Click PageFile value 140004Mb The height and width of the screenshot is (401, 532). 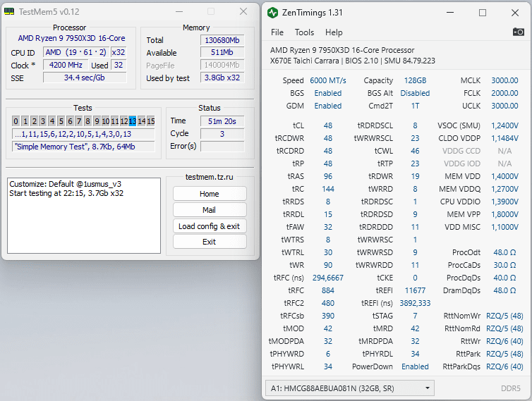click(222, 65)
